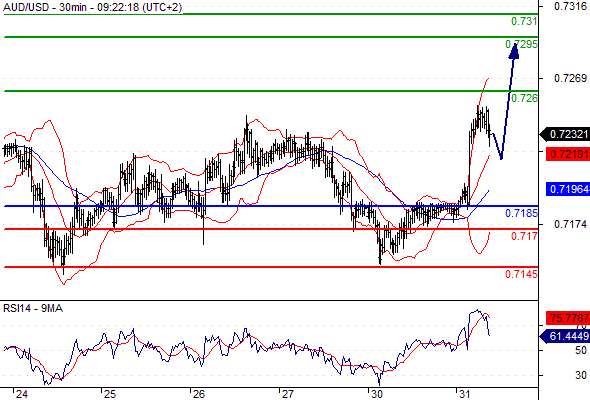Click date label 24 on time axis
The image size is (590, 400).
click(x=21, y=394)
